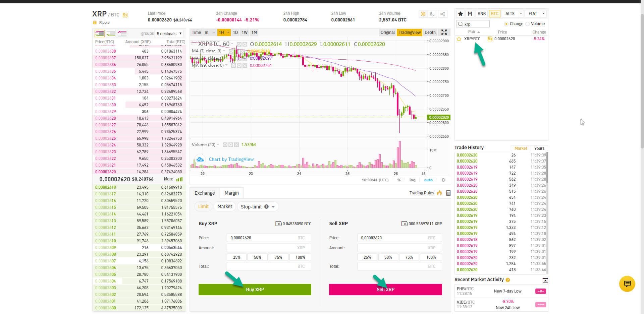644x314 pixels.
Task: Expand FIAT market dropdown arrow
Action: click(544, 14)
